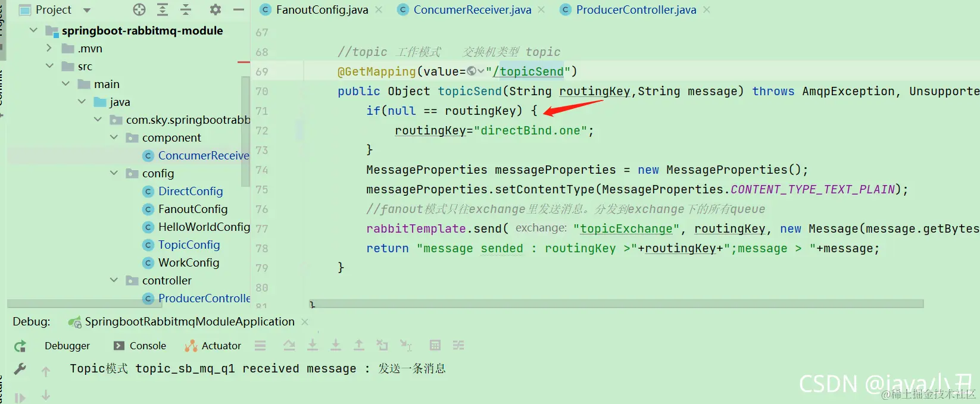Collapse the src folder
Viewport: 980px width, 404px height.
click(x=50, y=66)
